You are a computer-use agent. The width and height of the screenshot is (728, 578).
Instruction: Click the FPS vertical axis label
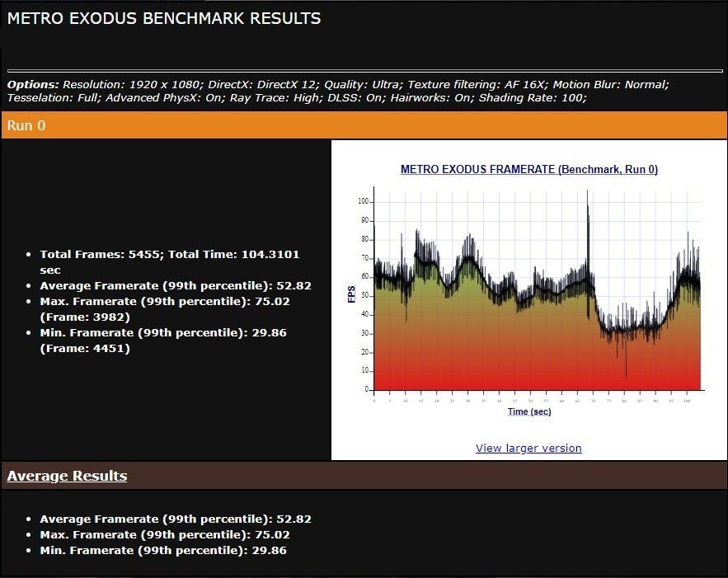[351, 294]
